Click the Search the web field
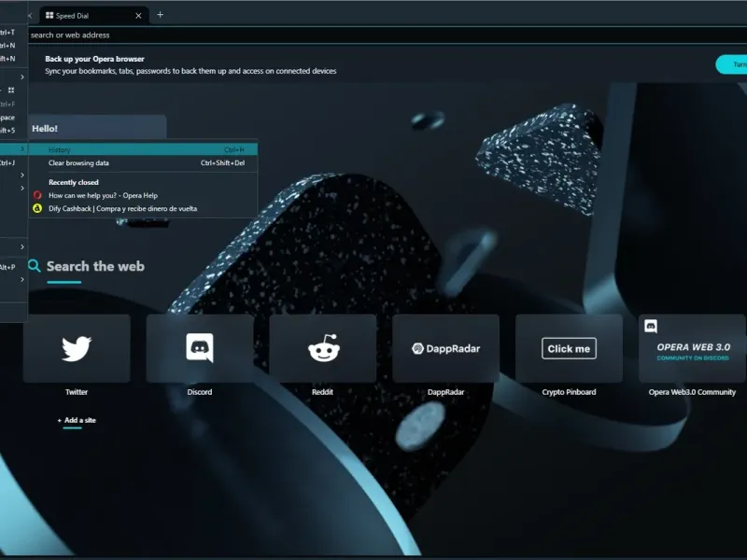The image size is (747, 560). [95, 266]
